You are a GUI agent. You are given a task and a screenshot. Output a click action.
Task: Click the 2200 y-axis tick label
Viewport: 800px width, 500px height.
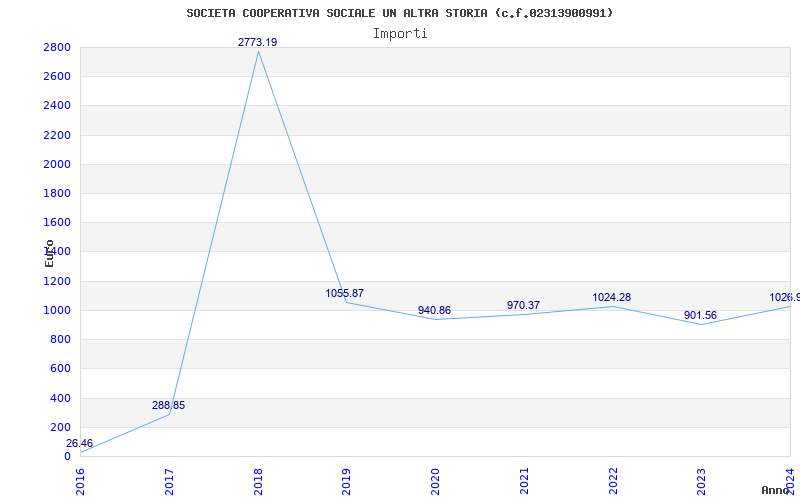(57, 135)
